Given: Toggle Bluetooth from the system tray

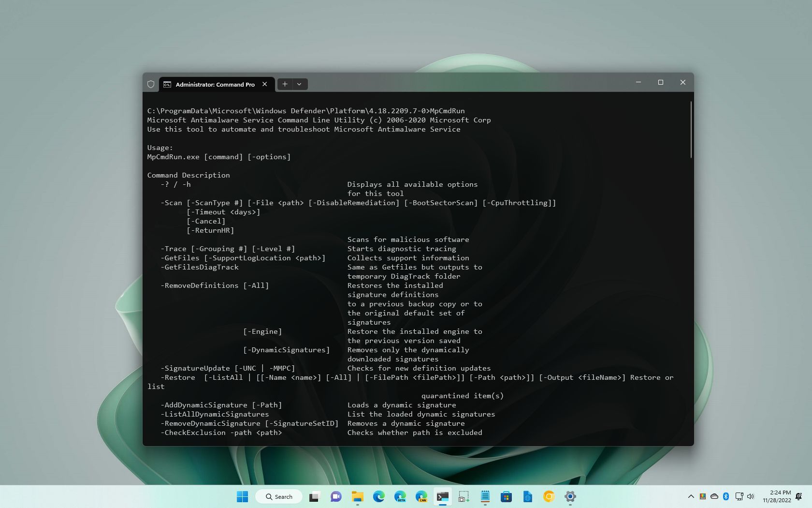Looking at the screenshot, I should click(726, 496).
